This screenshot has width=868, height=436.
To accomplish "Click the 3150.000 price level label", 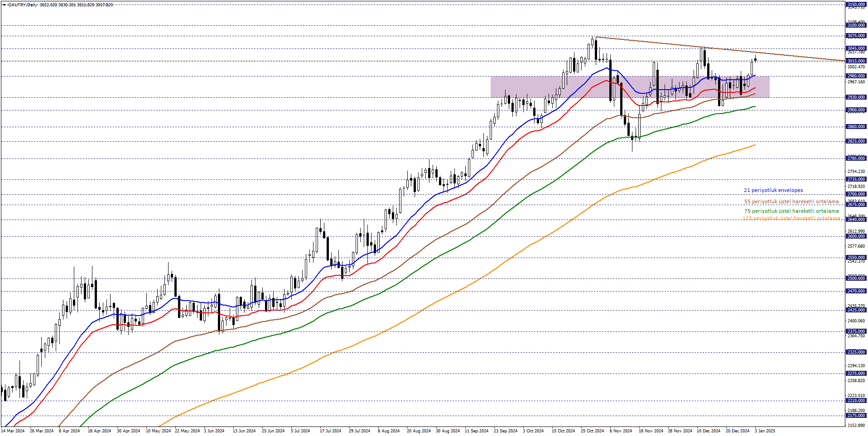I will click(856, 5).
